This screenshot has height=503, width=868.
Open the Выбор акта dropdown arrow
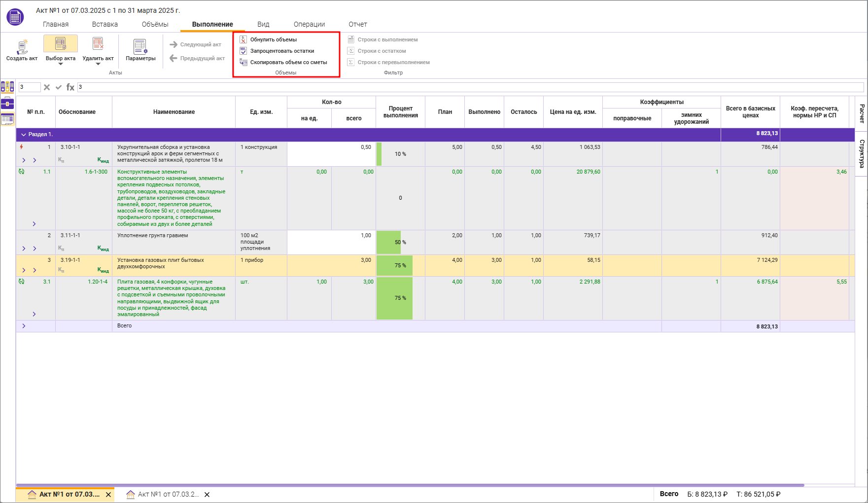[x=61, y=64]
